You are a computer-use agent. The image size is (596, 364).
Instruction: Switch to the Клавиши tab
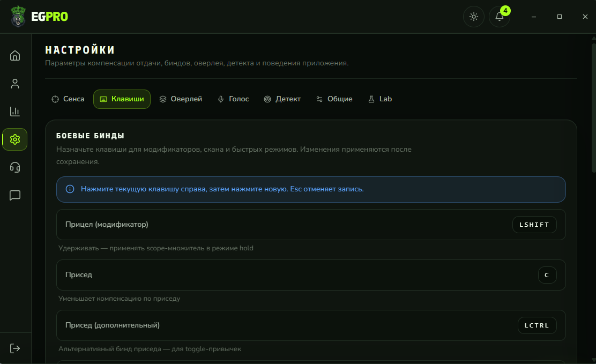[122, 99]
